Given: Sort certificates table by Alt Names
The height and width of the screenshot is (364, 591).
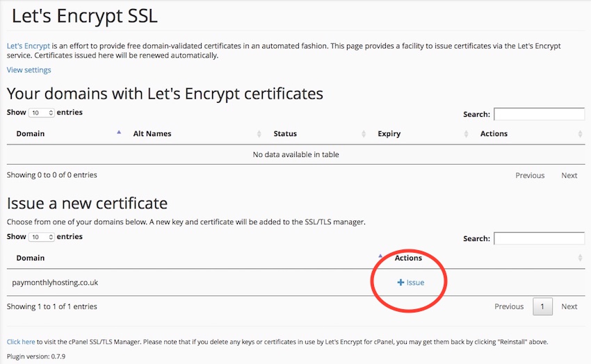Looking at the screenshot, I should 152,133.
